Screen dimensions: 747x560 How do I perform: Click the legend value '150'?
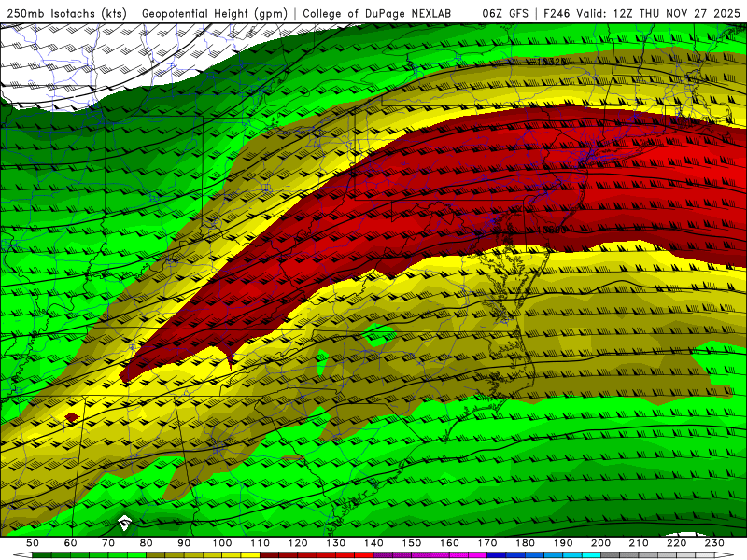(x=412, y=543)
